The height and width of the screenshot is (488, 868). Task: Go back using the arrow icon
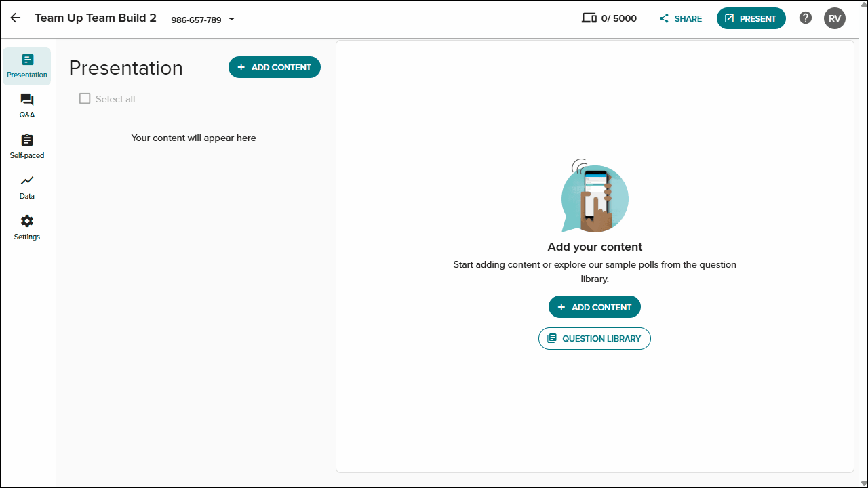[16, 18]
